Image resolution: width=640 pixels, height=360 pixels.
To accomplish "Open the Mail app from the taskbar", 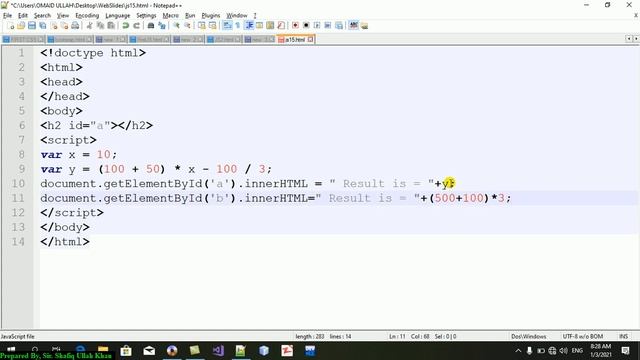I will (x=149, y=351).
